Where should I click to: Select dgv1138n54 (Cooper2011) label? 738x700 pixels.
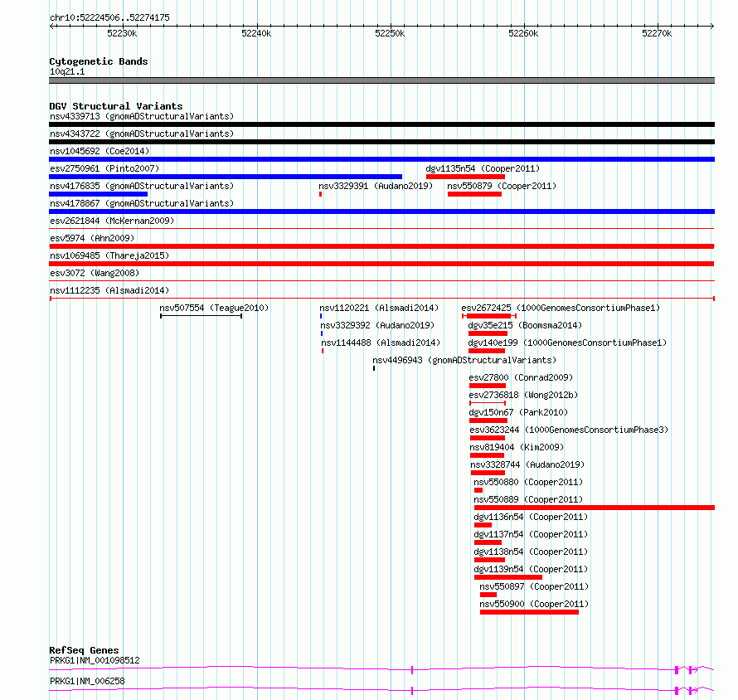click(531, 552)
